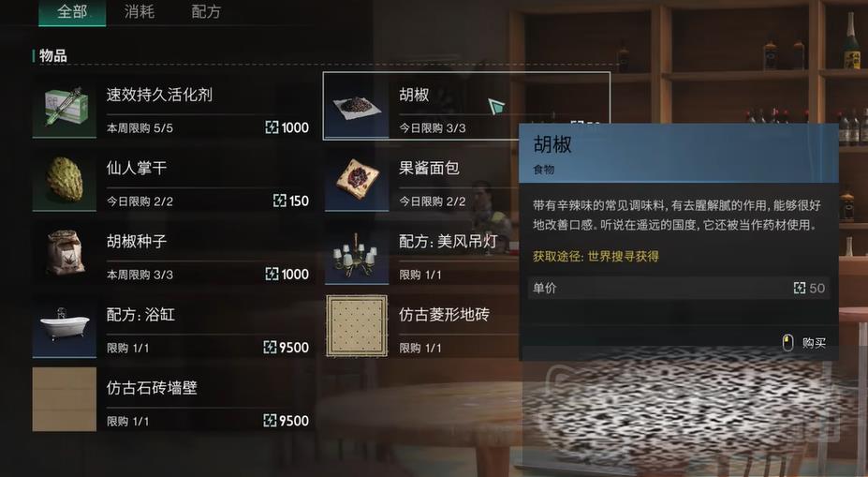Select the 胡椒种子 seed bag icon
The image size is (868, 477).
click(x=65, y=253)
